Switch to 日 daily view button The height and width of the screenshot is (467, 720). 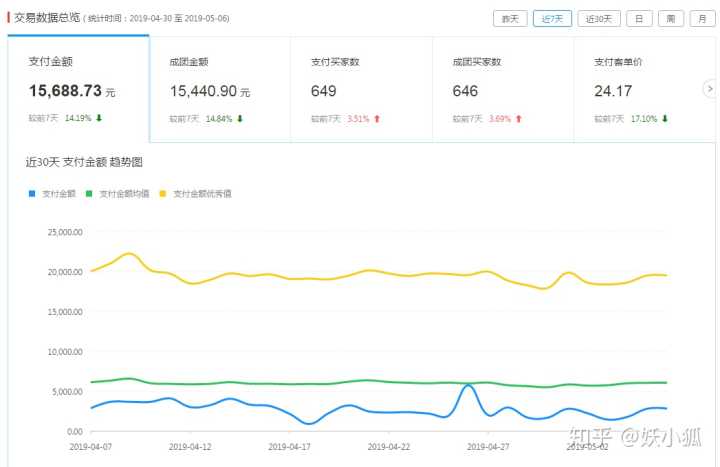pos(640,18)
